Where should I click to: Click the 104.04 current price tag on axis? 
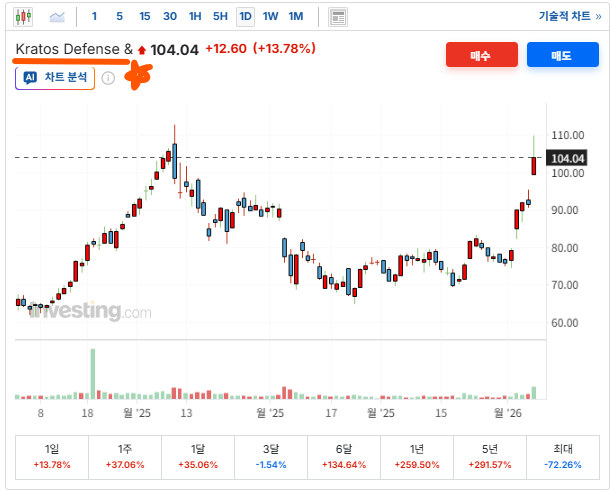tap(567, 158)
